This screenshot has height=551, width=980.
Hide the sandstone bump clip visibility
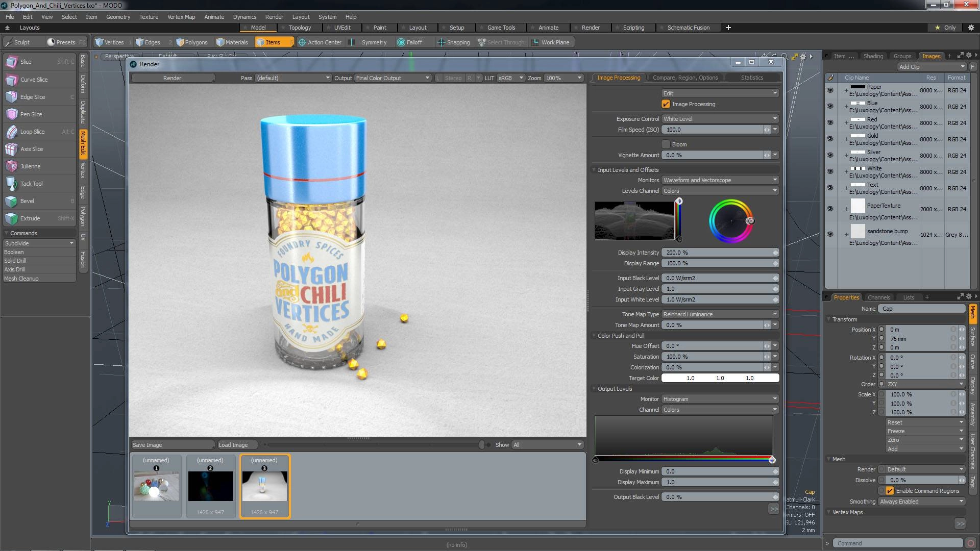[x=830, y=234]
